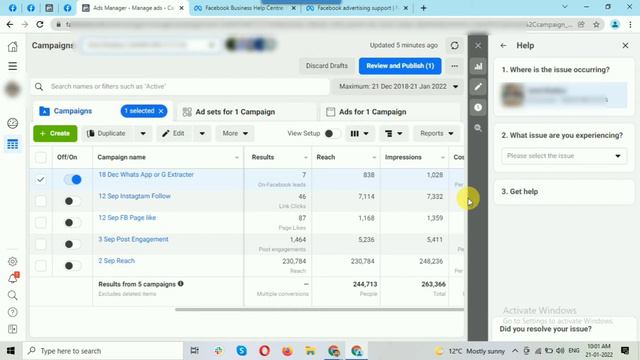Screen dimensions: 640x360
Task: Open the history clock icon in side rail
Action: pos(478,107)
